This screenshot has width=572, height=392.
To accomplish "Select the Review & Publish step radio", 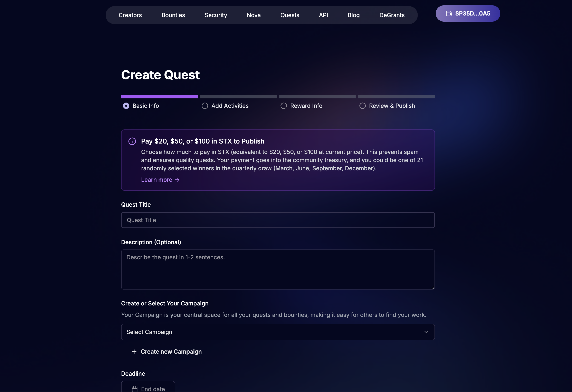I will (x=362, y=106).
